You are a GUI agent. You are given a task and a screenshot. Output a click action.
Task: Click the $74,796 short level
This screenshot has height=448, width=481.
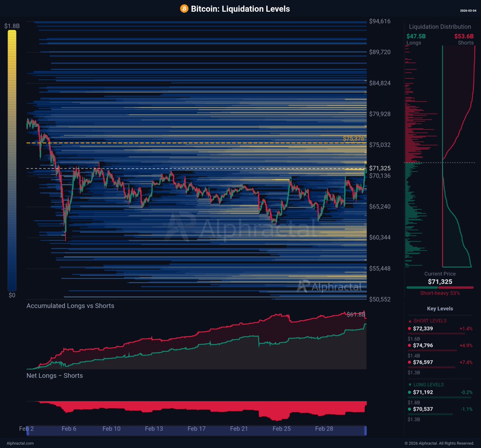423,345
